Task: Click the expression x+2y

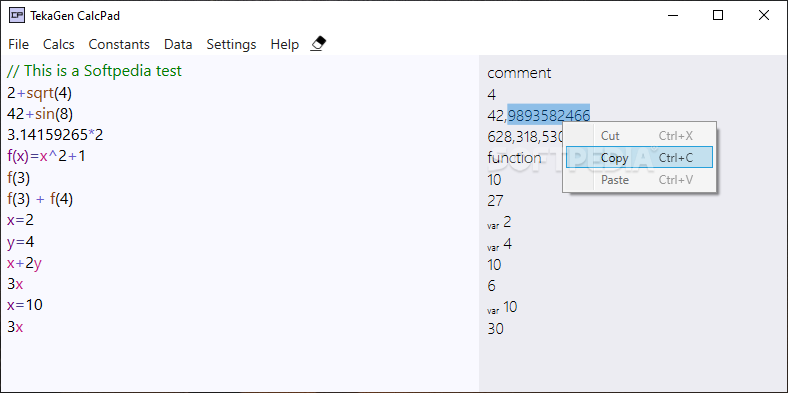Action: click(25, 263)
